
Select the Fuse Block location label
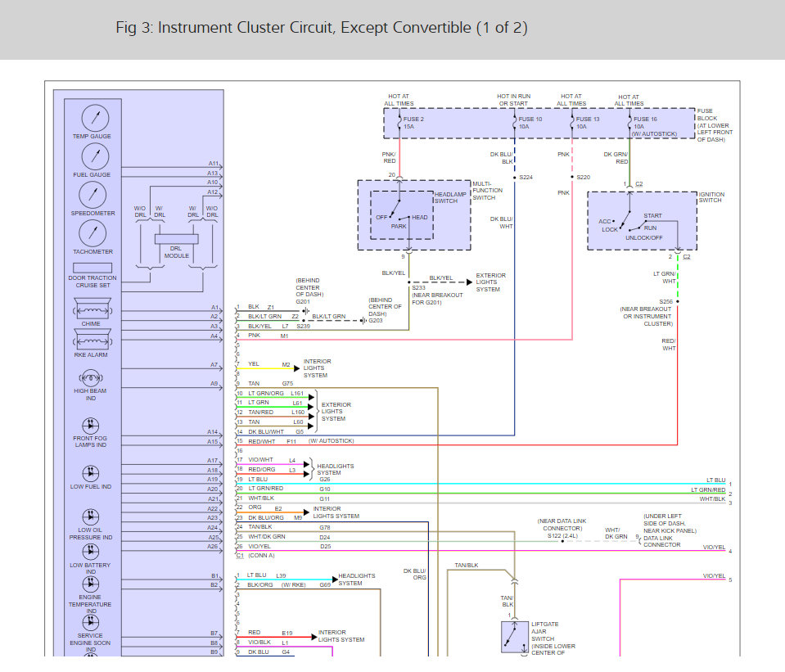pos(715,125)
